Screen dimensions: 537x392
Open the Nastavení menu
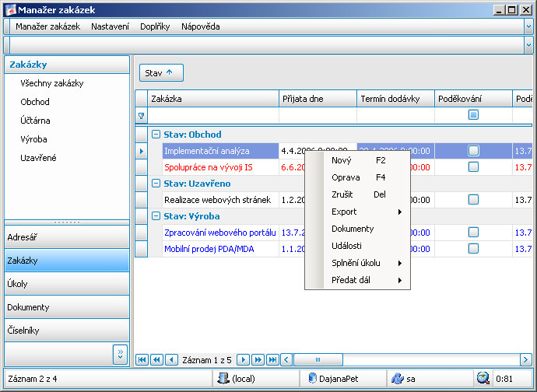click(111, 26)
